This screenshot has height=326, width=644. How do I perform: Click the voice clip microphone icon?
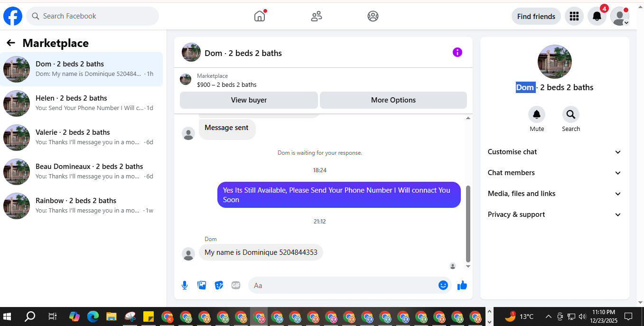click(x=185, y=285)
